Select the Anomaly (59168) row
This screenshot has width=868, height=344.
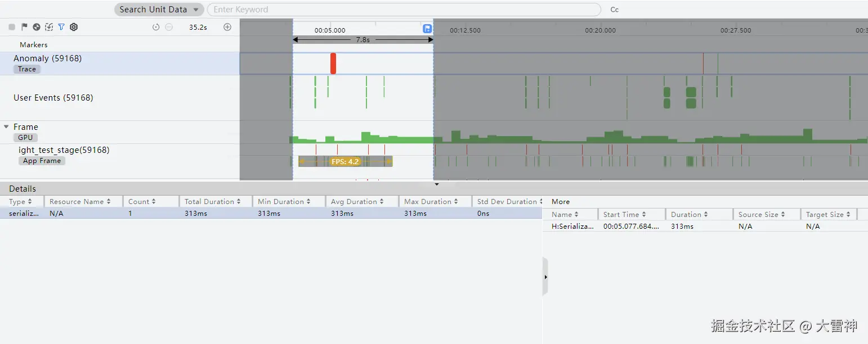pyautogui.click(x=120, y=64)
